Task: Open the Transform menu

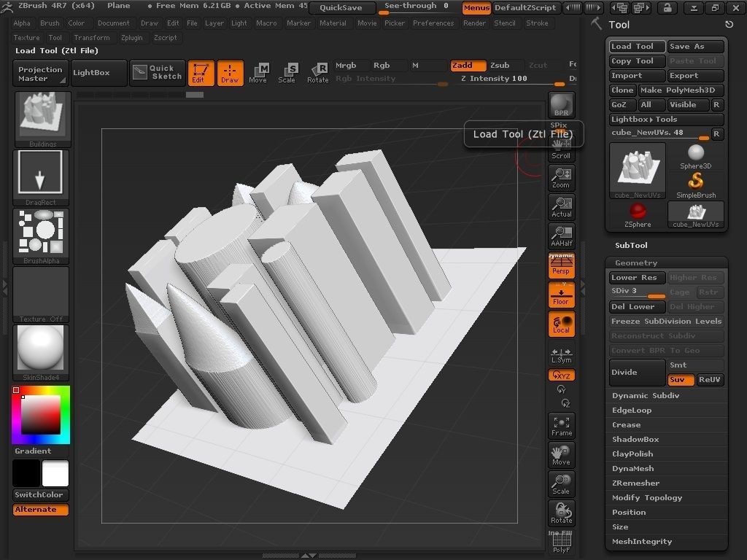Action: [x=91, y=38]
